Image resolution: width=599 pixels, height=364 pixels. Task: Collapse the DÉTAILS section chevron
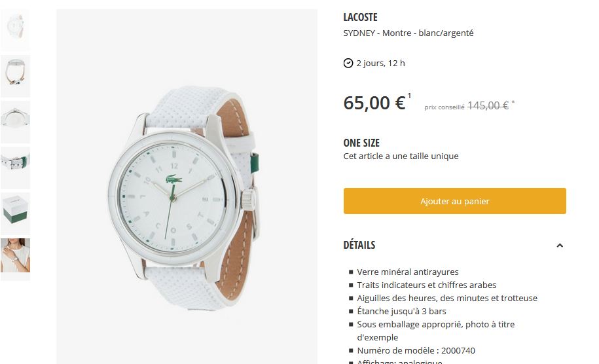560,246
